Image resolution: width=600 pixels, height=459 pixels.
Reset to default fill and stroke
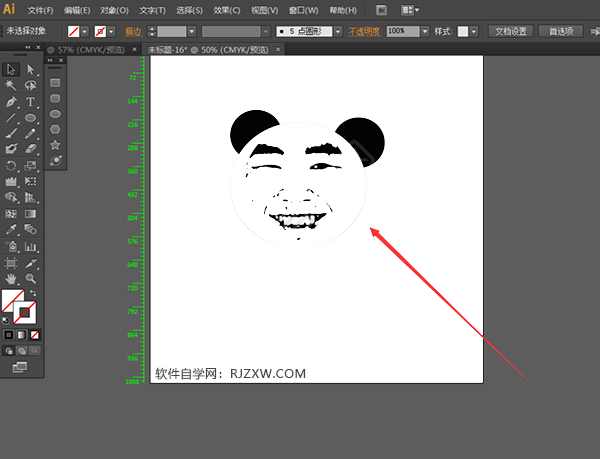(5, 320)
